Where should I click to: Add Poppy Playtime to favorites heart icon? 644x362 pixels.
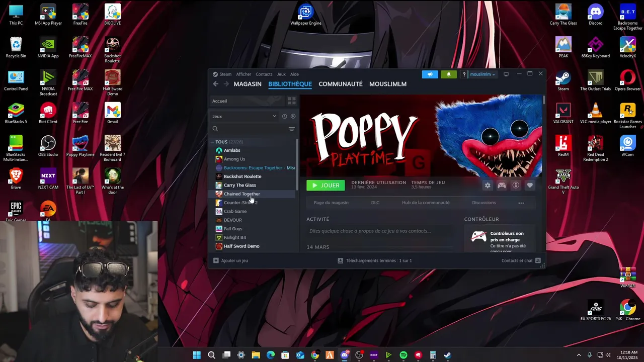(x=530, y=186)
